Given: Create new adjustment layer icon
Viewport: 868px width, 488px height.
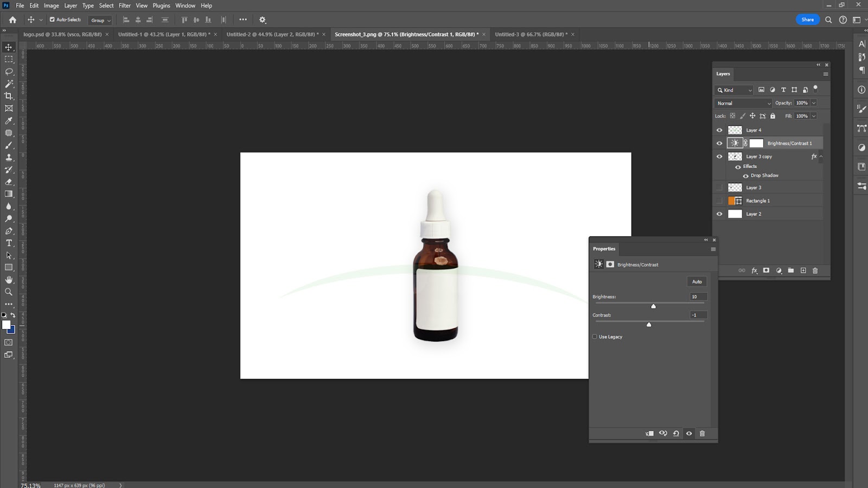Looking at the screenshot, I should (779, 271).
